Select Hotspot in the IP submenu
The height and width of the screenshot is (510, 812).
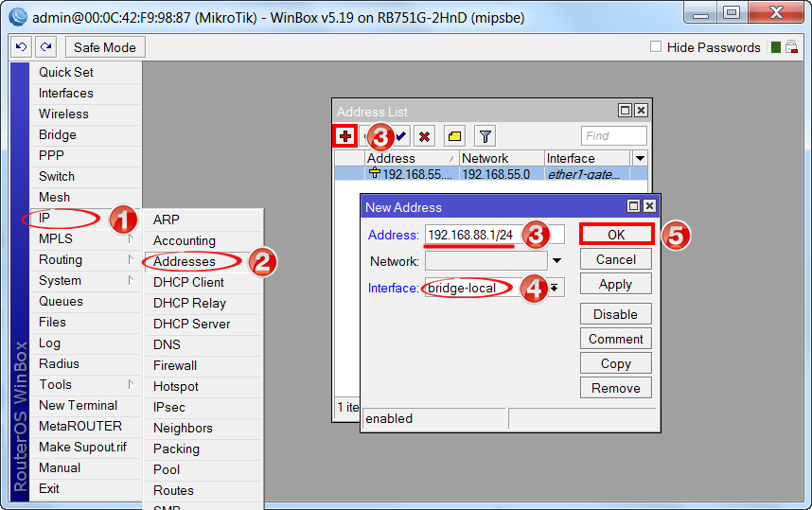pos(203,386)
